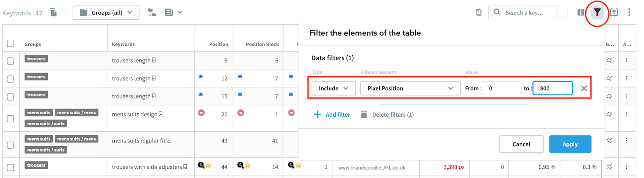The width and height of the screenshot is (644, 178).
Task: Click Add filter link
Action: tap(332, 115)
